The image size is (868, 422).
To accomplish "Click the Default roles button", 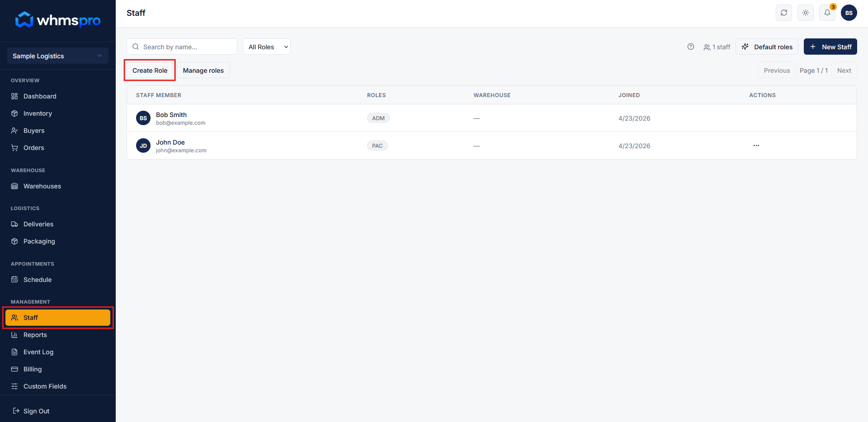I will 767,47.
